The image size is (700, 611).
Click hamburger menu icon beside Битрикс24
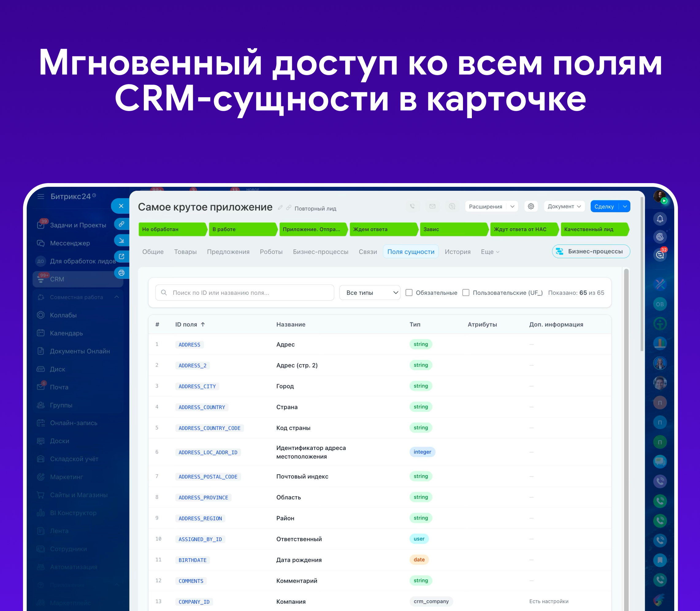click(40, 196)
